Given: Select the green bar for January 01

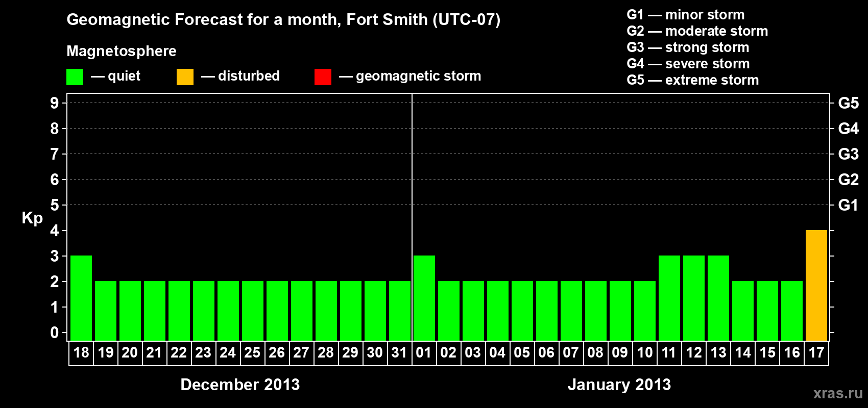Looking at the screenshot, I should click(x=424, y=298).
